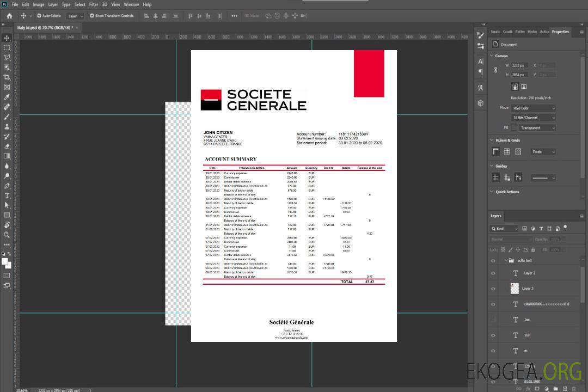This screenshot has height=392, width=588.
Task: Open the Filter menu
Action: point(94,4)
